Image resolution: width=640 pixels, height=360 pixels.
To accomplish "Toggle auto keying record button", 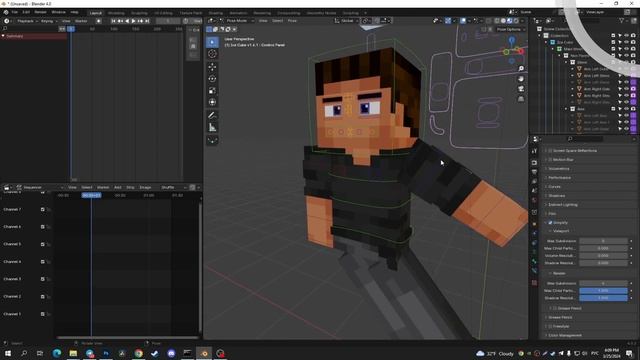I will [x=98, y=21].
